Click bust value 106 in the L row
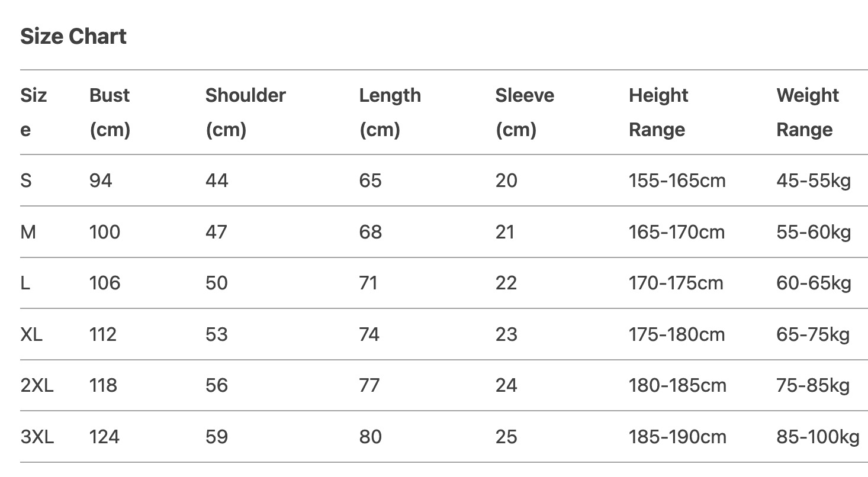The height and width of the screenshot is (477, 868). pos(105,283)
